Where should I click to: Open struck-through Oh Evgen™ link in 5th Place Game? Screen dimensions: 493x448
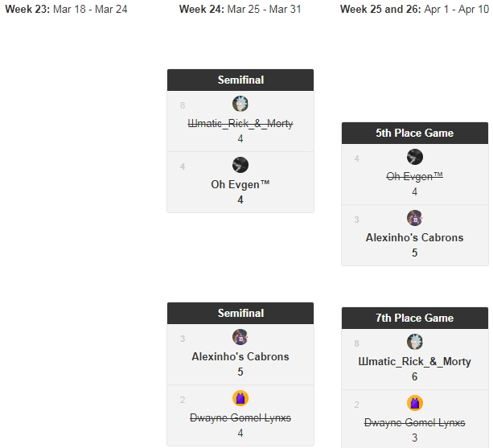415,177
